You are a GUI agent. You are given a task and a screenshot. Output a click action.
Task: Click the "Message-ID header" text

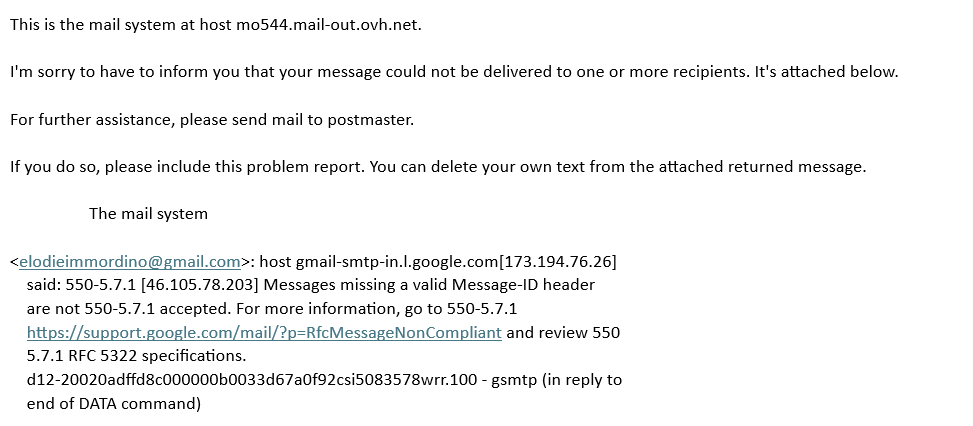[527, 285]
